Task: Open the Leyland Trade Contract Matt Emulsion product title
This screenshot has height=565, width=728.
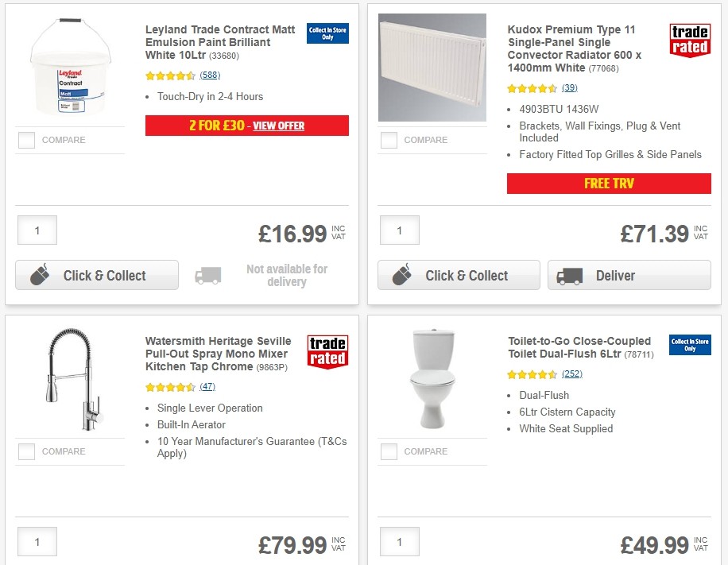Action: (x=220, y=42)
